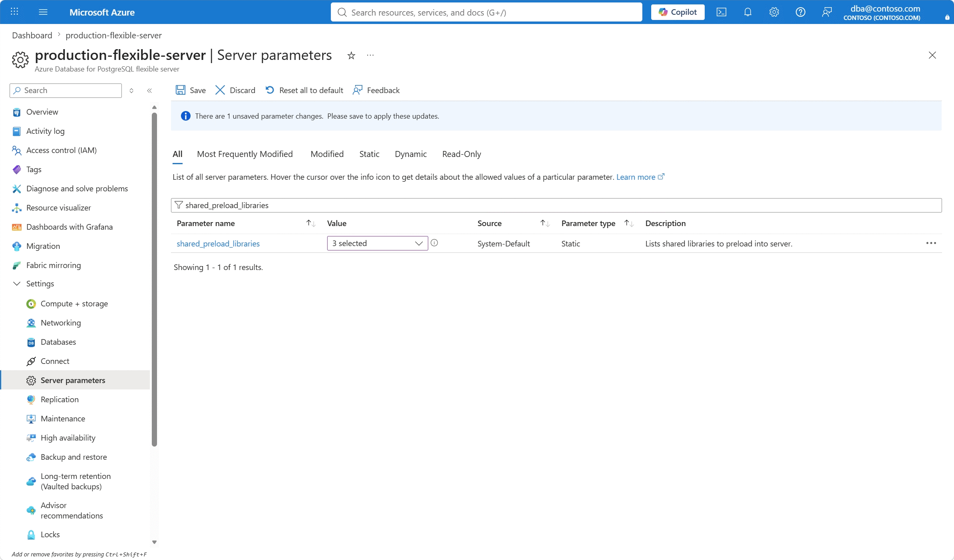Open the Azure portal apps grid icon
The height and width of the screenshot is (560, 954).
(14, 12)
